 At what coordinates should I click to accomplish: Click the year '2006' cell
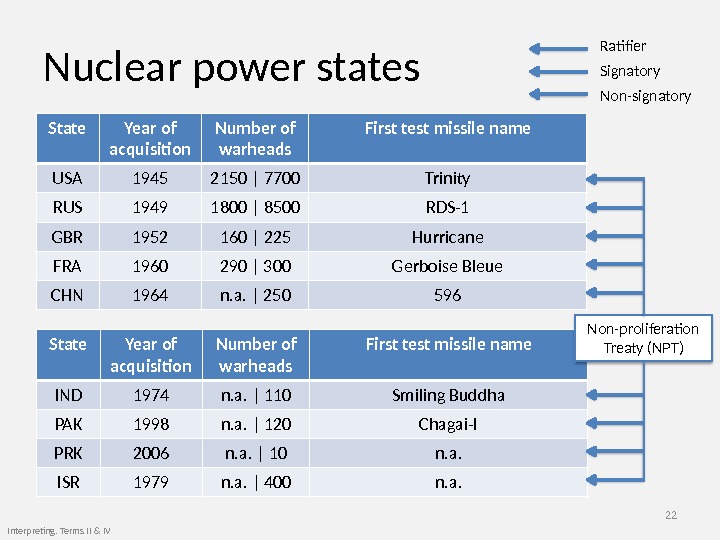tap(151, 453)
